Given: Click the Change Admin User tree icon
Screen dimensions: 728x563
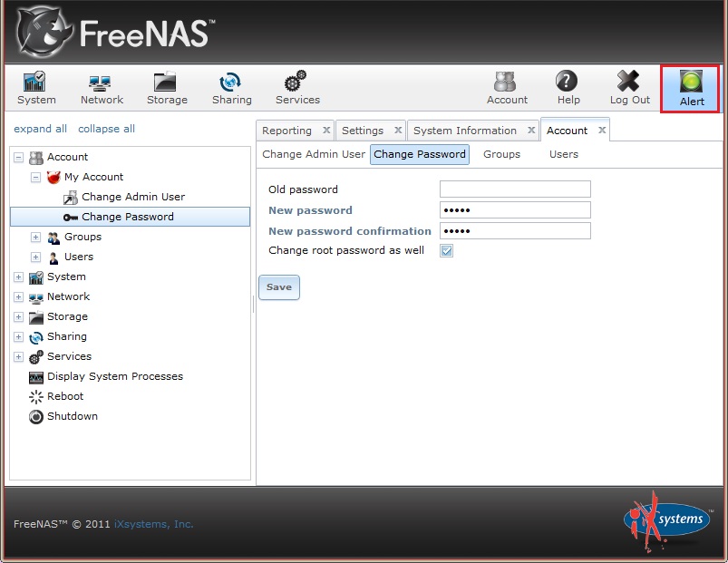Looking at the screenshot, I should click(71, 198).
